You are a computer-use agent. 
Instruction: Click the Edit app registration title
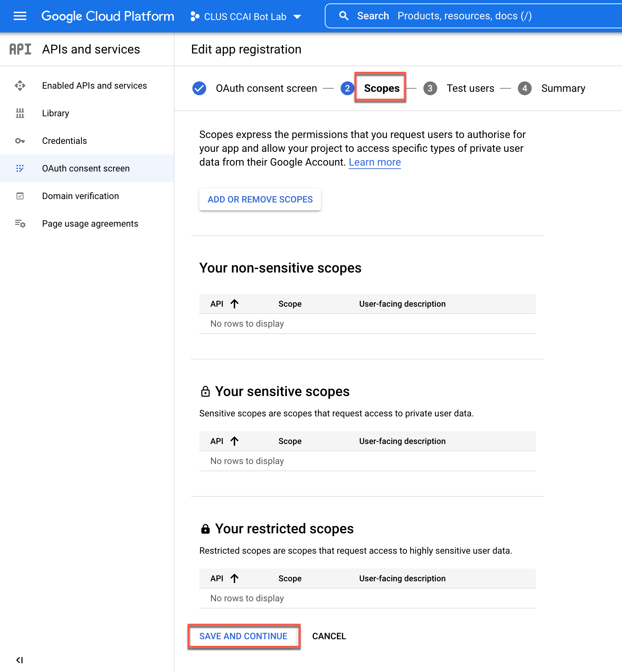tap(246, 49)
